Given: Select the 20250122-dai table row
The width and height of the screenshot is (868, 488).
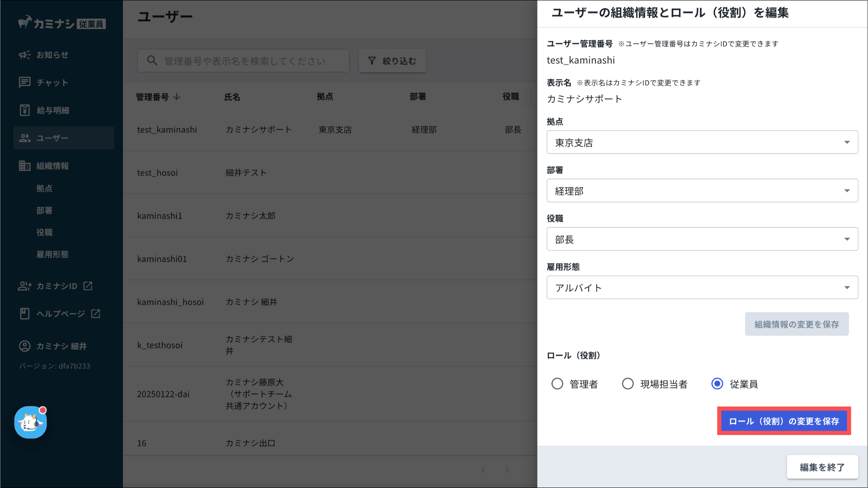Looking at the screenshot, I should [x=330, y=394].
